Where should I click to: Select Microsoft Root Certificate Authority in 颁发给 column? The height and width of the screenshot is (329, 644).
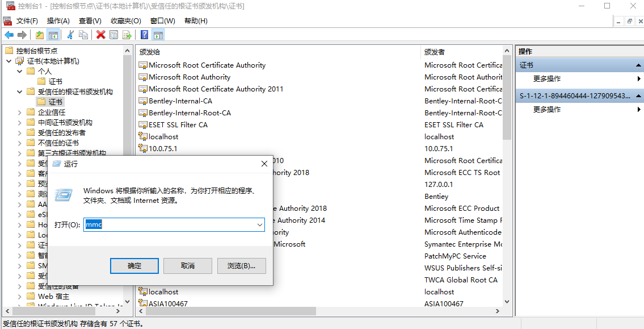pos(207,65)
